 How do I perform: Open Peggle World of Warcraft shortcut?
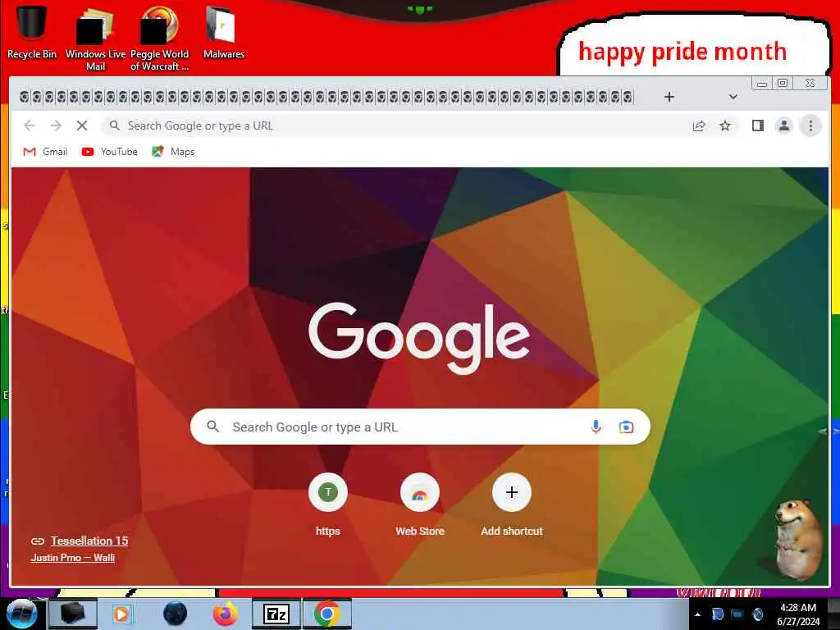159,38
